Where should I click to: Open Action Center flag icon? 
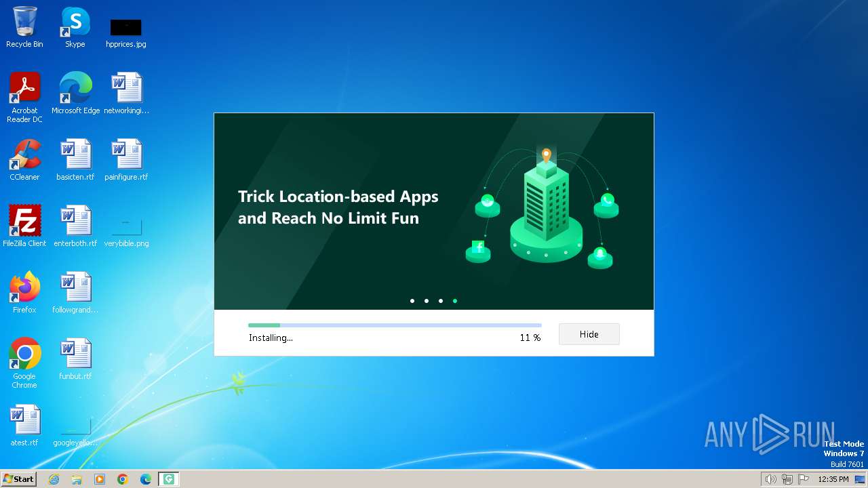804,479
